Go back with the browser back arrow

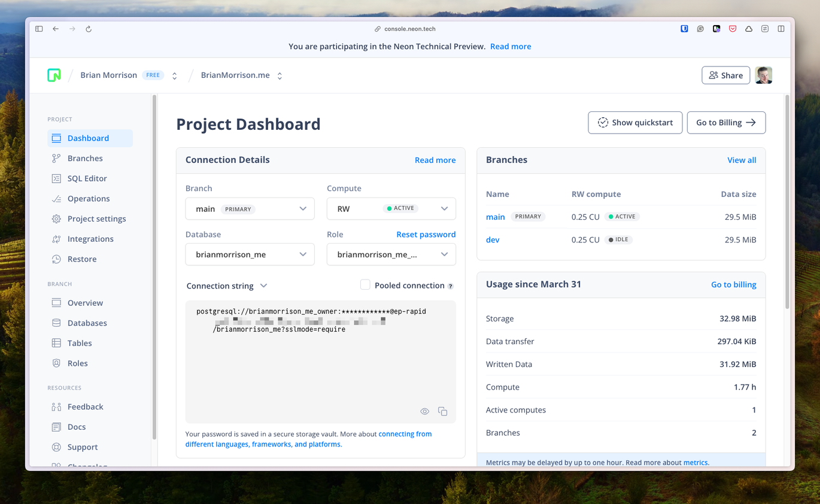click(x=56, y=29)
